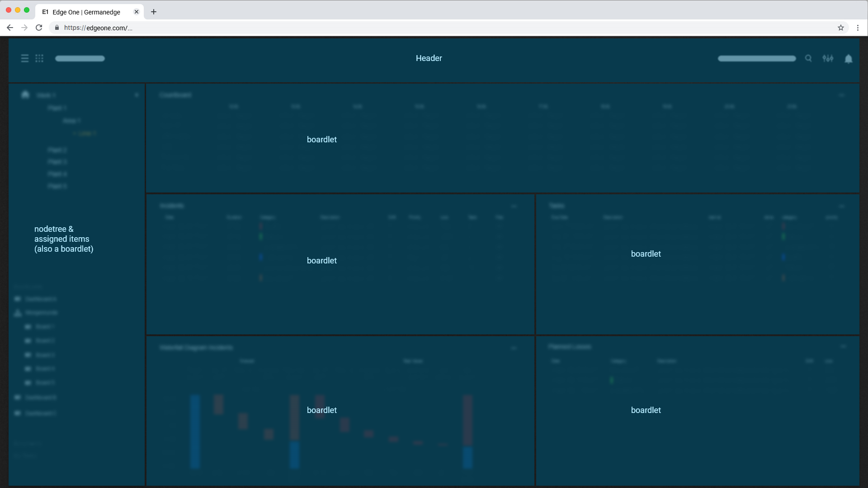Image resolution: width=868 pixels, height=488 pixels.
Task: Close the Edge One | Germanedge tab
Action: click(x=137, y=12)
